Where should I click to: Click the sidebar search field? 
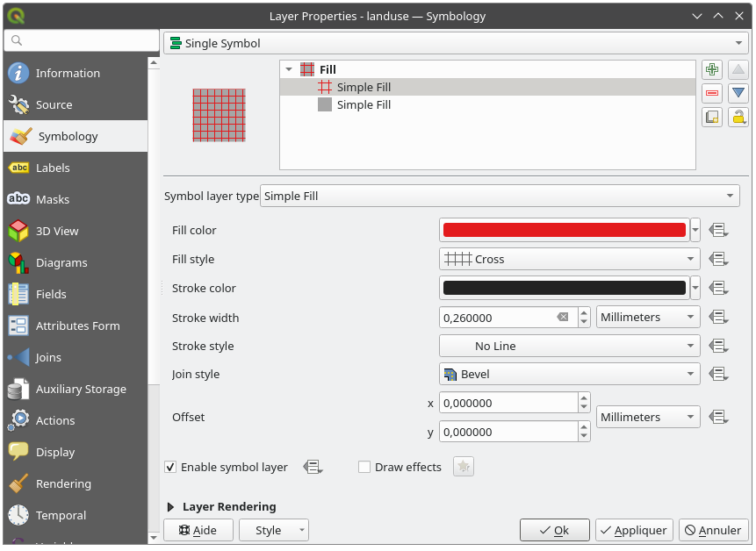[x=81, y=41]
